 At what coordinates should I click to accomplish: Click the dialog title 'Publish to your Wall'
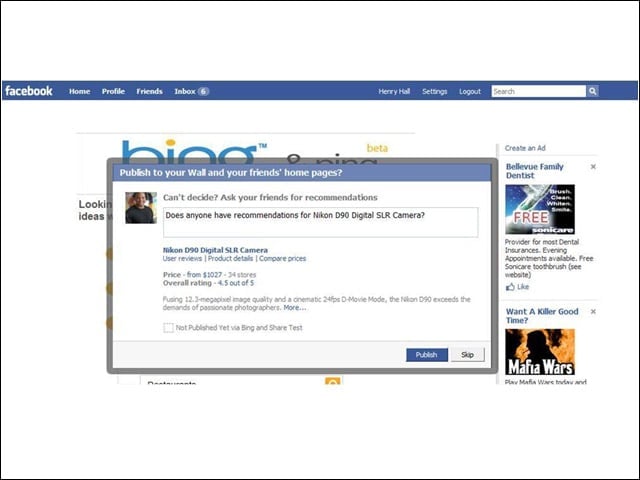[x=231, y=173]
